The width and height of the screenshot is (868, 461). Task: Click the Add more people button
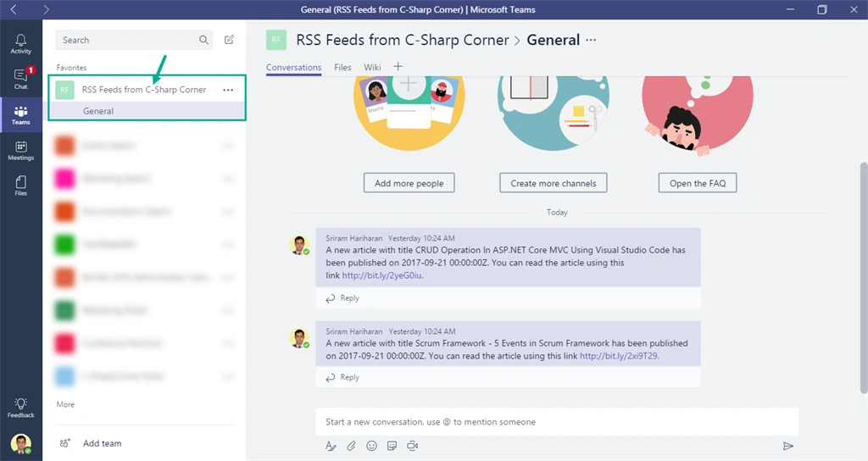point(409,183)
